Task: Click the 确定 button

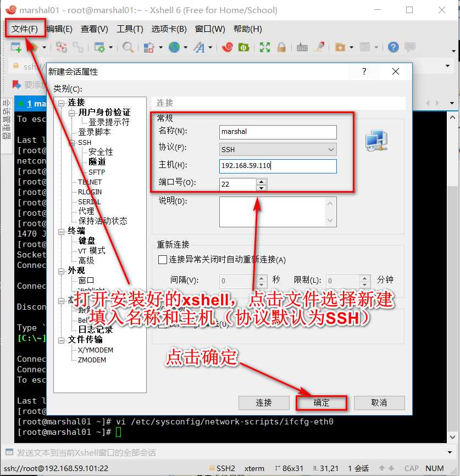Action: tap(322, 403)
